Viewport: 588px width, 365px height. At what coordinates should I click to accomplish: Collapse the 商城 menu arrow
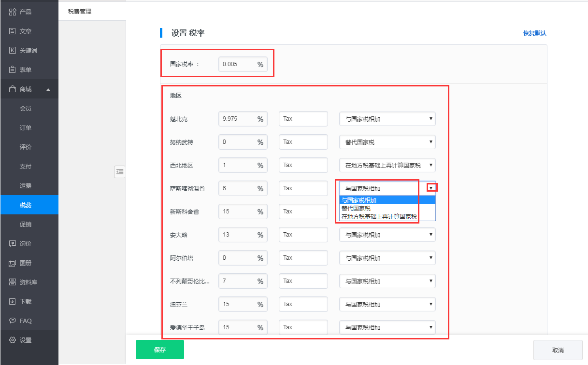(48, 89)
